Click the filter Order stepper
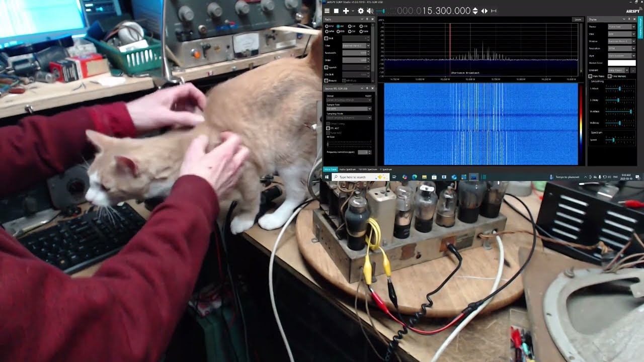644x362 pixels. [368, 60]
